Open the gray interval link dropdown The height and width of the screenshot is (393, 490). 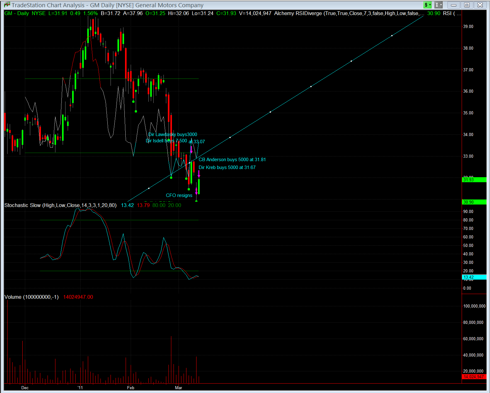(x=438, y=5)
